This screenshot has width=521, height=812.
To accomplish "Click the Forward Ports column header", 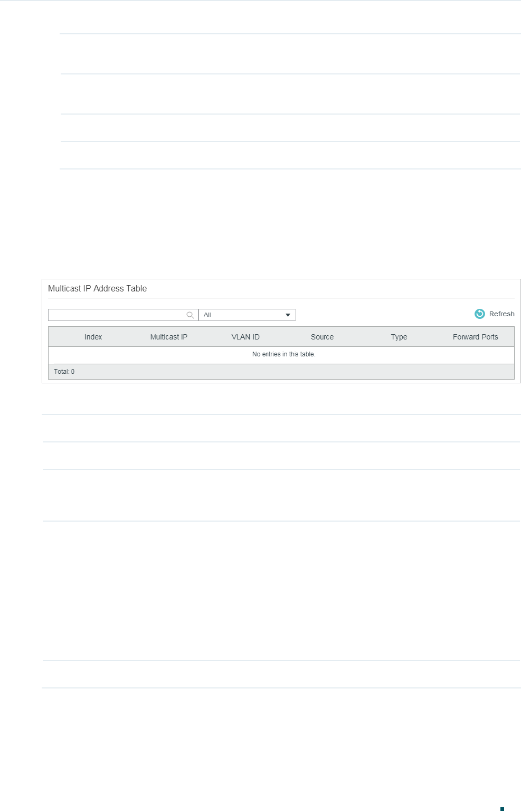I will tap(476, 337).
